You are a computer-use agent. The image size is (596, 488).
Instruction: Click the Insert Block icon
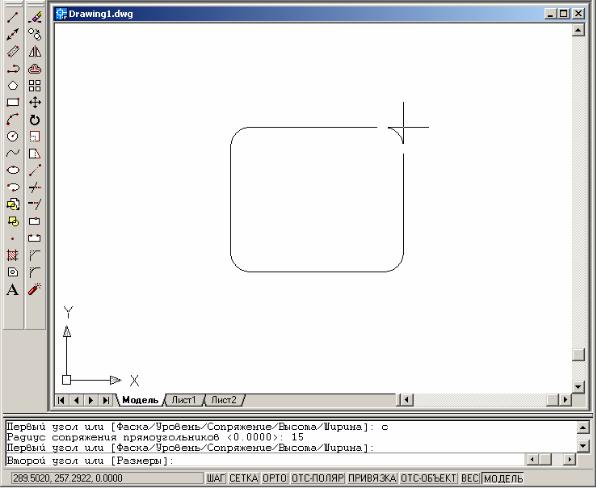13,204
